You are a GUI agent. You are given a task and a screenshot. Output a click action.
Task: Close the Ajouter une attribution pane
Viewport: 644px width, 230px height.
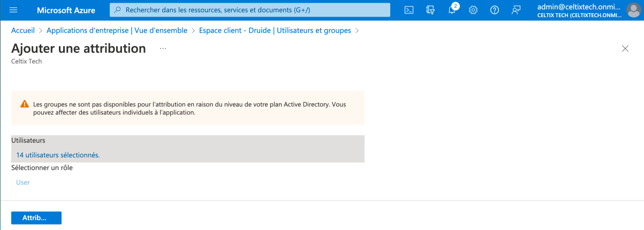pyautogui.click(x=625, y=49)
